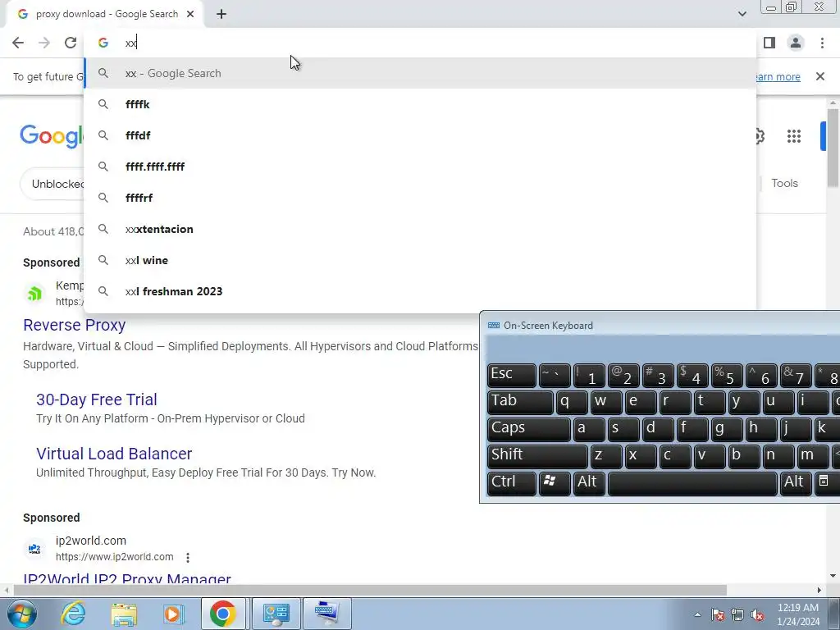
Task: Open the ip2world.com result options dots
Action: click(x=188, y=558)
